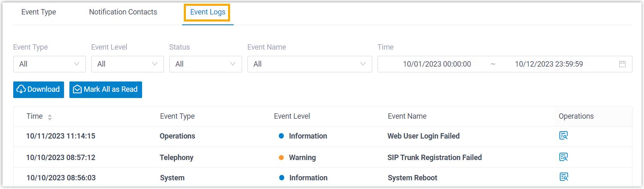The height and width of the screenshot is (189, 644).
Task: Click the blue Information dot for Web User Login
Action: click(281, 136)
